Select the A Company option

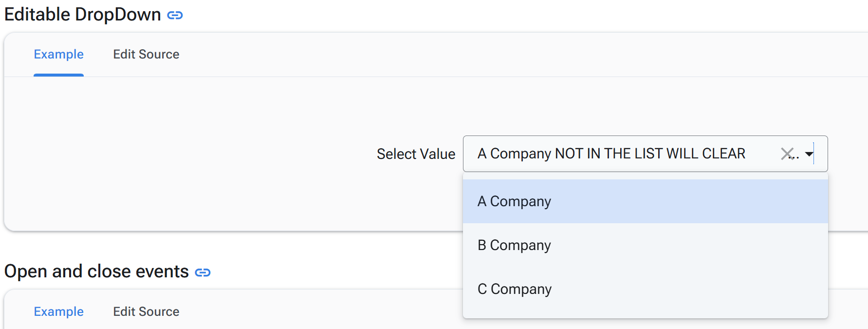click(514, 201)
